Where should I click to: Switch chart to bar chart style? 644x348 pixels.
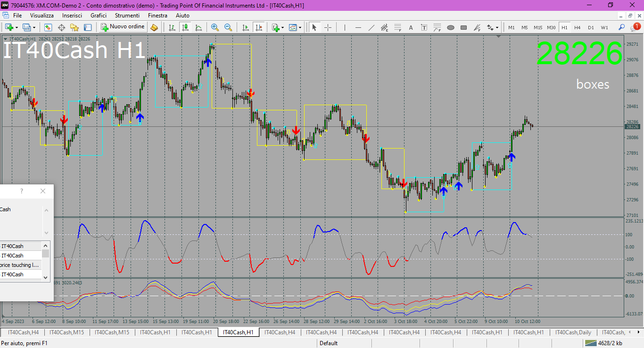coord(172,27)
